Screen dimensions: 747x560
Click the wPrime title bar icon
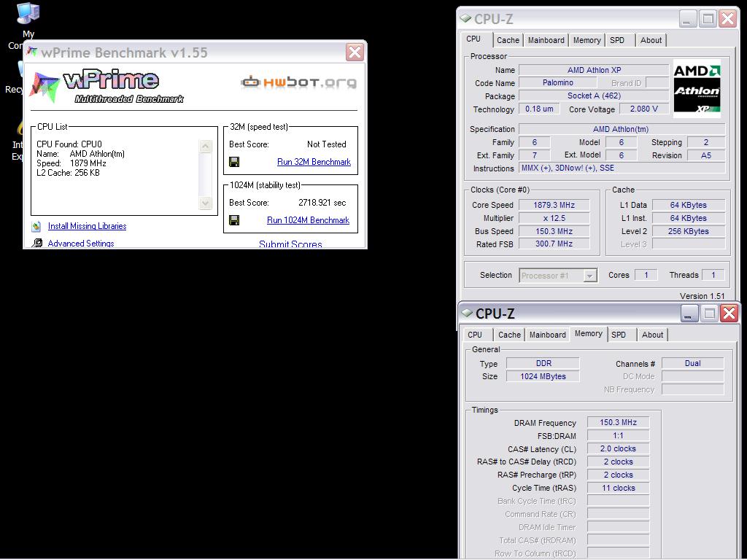coord(32,52)
